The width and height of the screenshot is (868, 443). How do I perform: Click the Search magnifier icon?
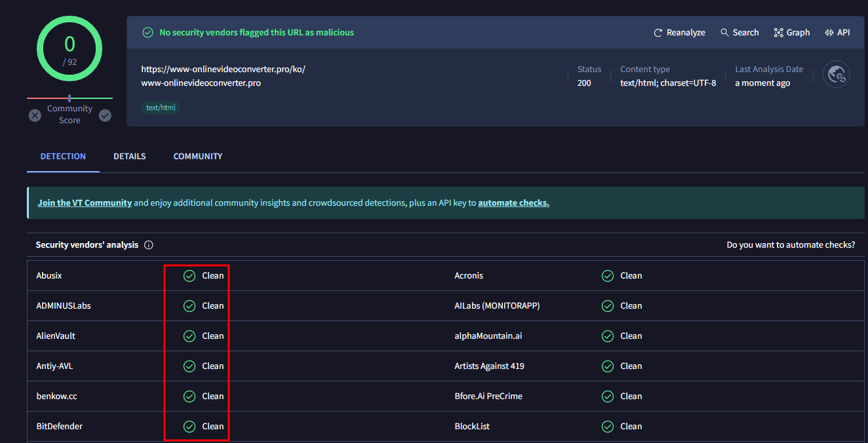724,33
